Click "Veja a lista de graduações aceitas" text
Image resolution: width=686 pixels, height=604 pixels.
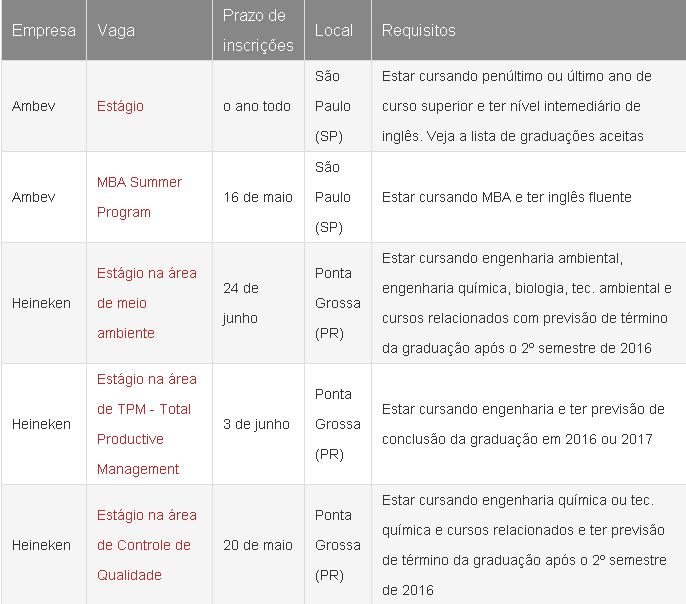pyautogui.click(x=548, y=136)
